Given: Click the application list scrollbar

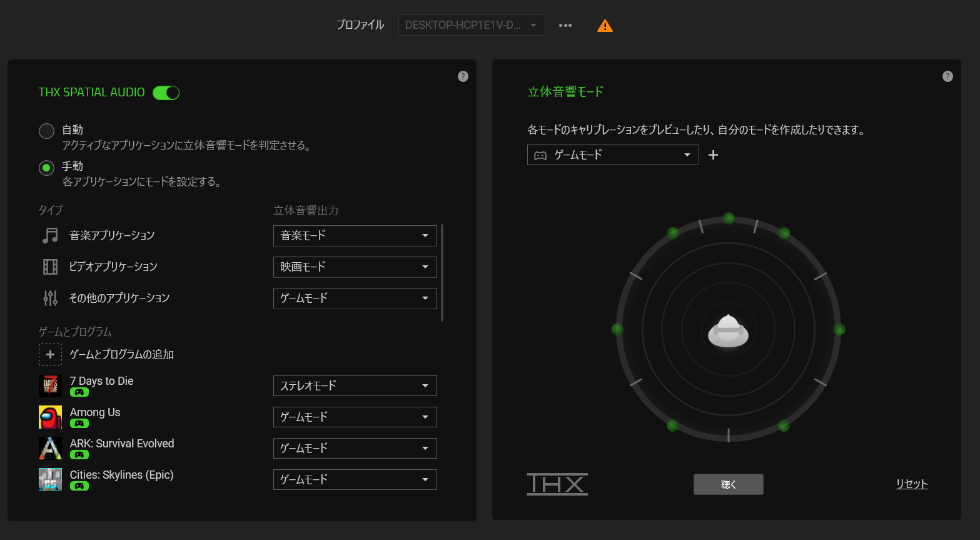Looking at the screenshot, I should pos(442,273).
